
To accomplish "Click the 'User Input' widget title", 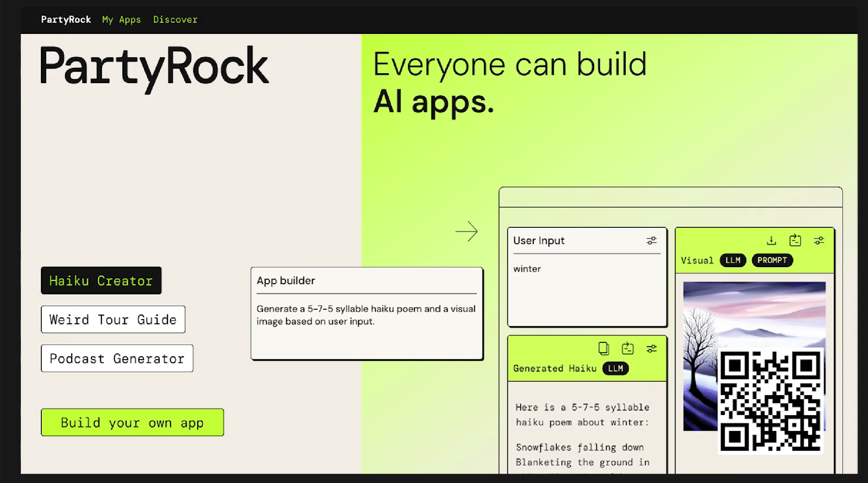I will (x=539, y=241).
